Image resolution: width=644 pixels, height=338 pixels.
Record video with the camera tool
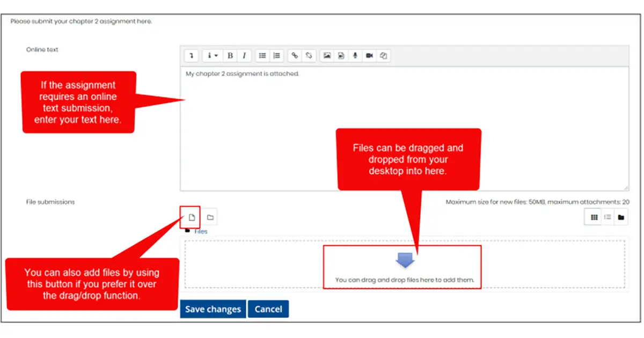(x=369, y=55)
